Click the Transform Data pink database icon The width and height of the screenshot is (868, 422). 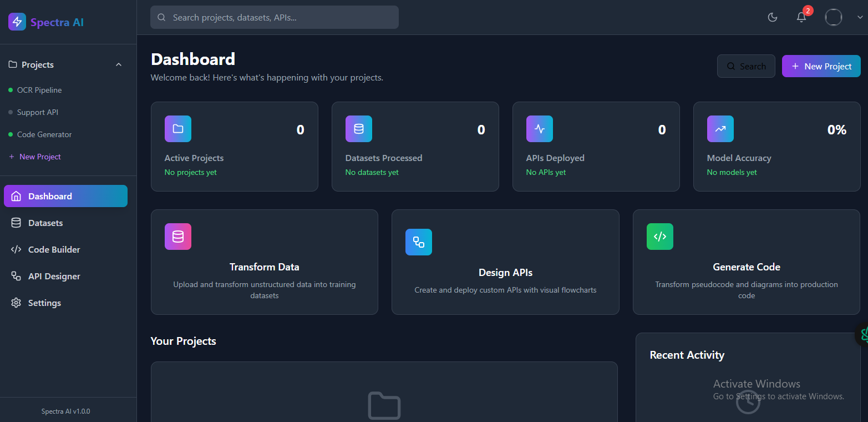tap(178, 237)
